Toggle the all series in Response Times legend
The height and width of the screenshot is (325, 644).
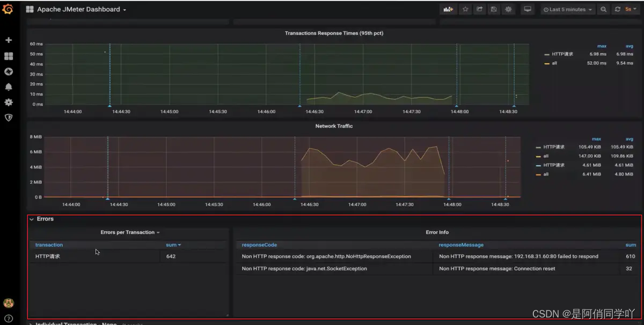pyautogui.click(x=554, y=63)
